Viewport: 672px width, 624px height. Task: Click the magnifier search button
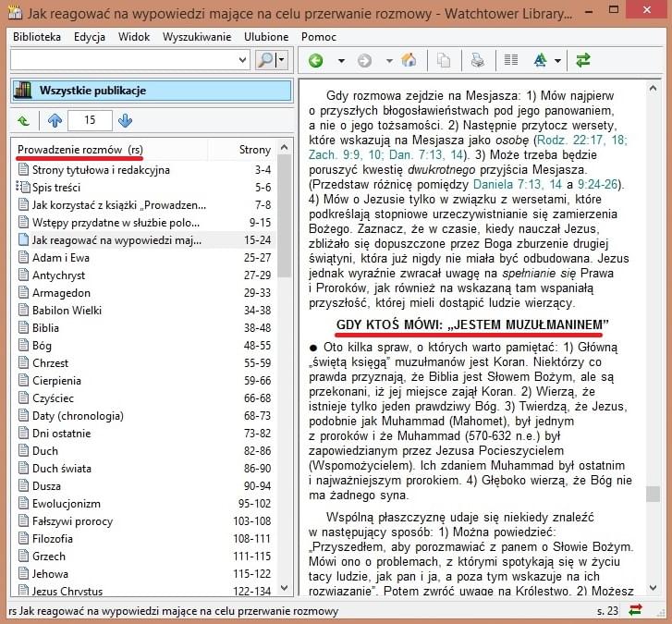265,60
